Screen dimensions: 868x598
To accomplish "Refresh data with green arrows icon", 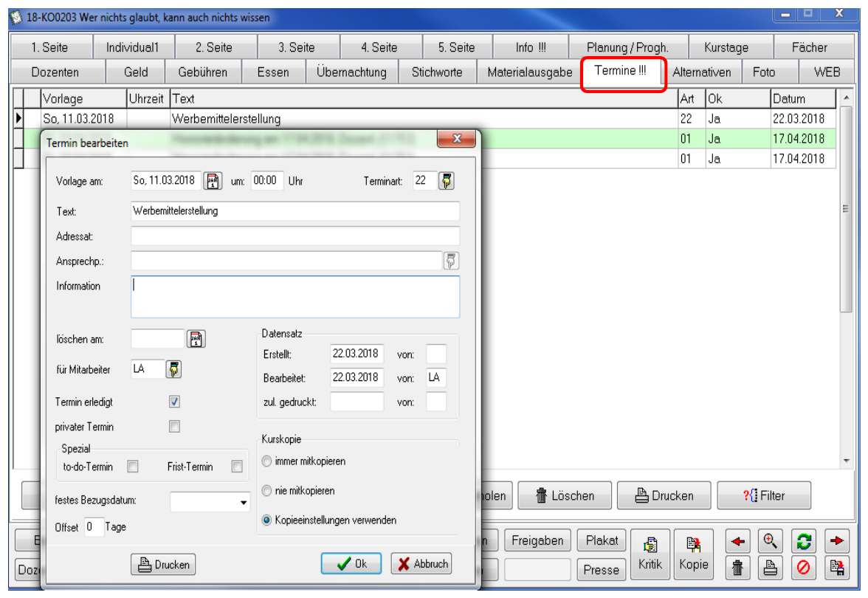I will pyautogui.click(x=804, y=541).
